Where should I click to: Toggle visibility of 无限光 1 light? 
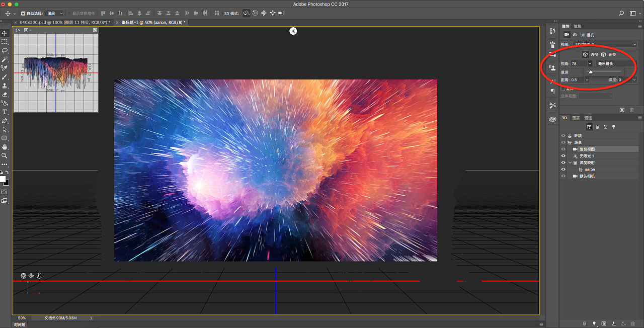click(563, 156)
